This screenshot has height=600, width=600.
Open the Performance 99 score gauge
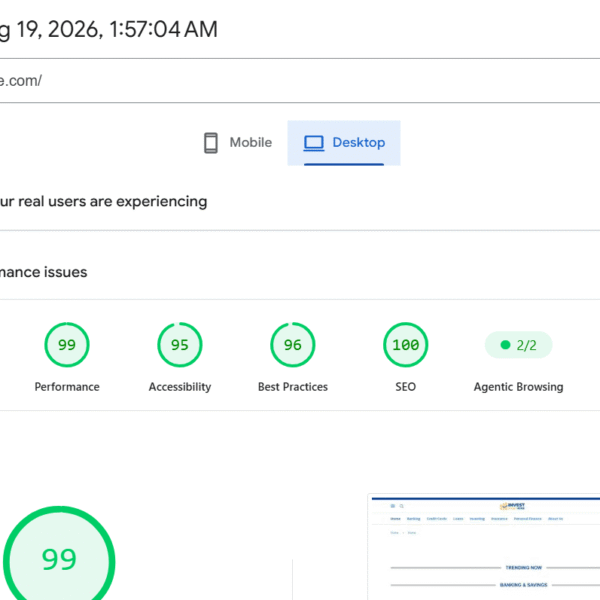coord(67,345)
